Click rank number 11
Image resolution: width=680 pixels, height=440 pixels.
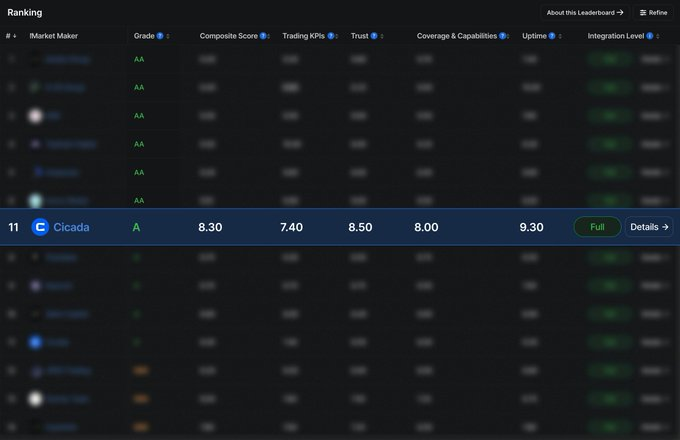(13, 227)
